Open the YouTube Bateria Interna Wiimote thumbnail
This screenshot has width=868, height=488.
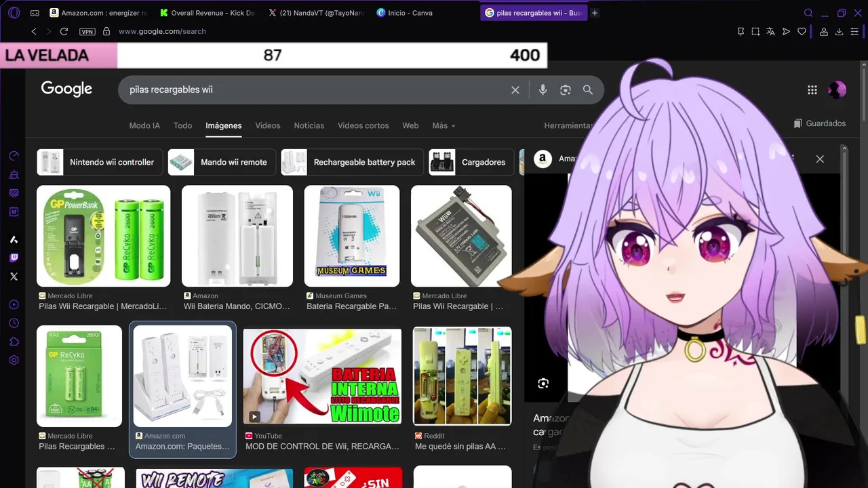(x=322, y=376)
